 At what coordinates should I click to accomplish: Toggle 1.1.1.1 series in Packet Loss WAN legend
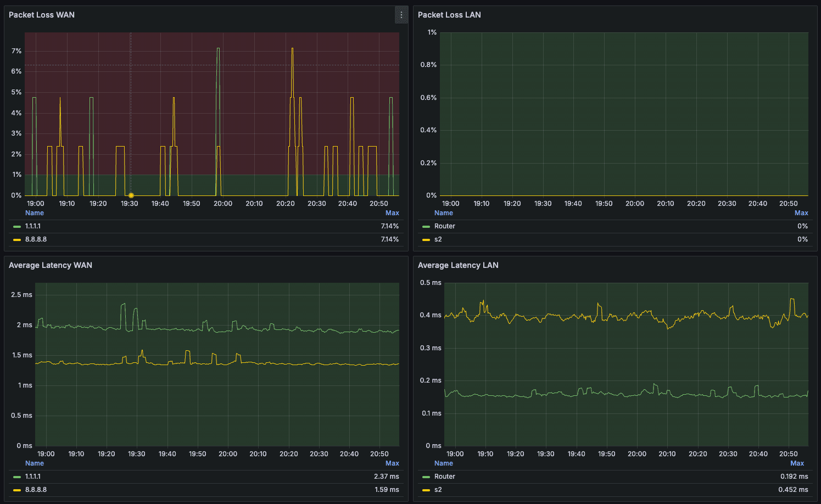33,226
